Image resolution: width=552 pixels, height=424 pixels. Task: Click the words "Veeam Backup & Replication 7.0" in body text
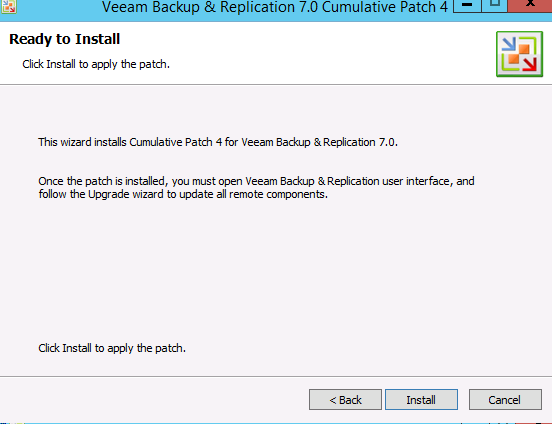pyautogui.click(x=318, y=142)
